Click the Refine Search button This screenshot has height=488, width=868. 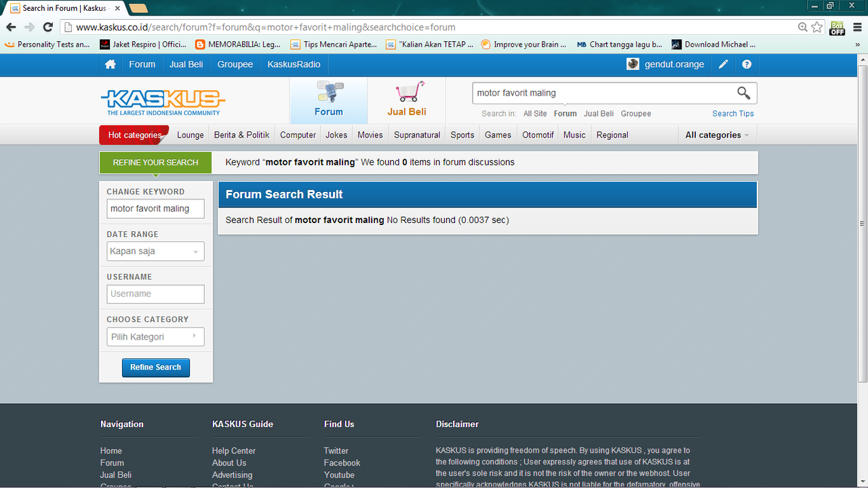(x=156, y=367)
